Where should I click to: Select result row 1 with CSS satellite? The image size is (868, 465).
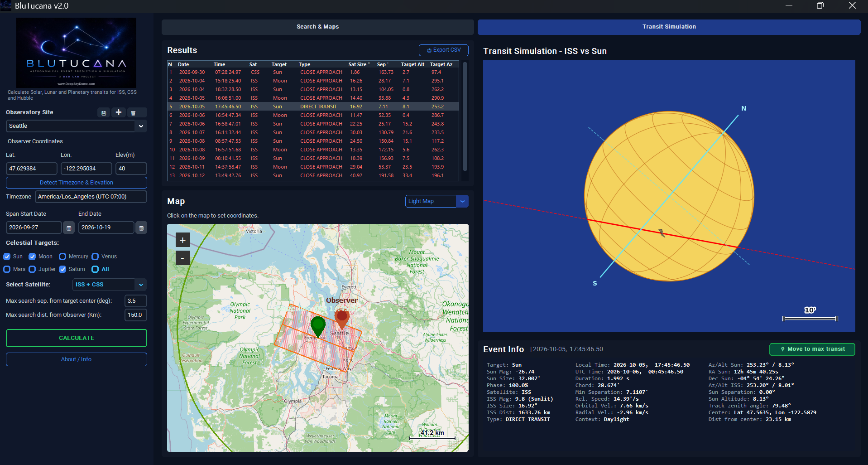[x=313, y=73]
